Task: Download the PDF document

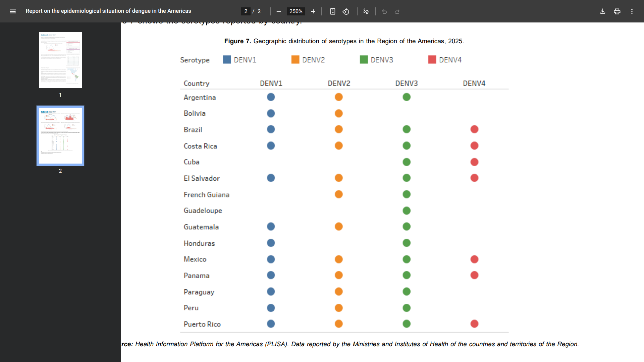Action: pyautogui.click(x=602, y=11)
